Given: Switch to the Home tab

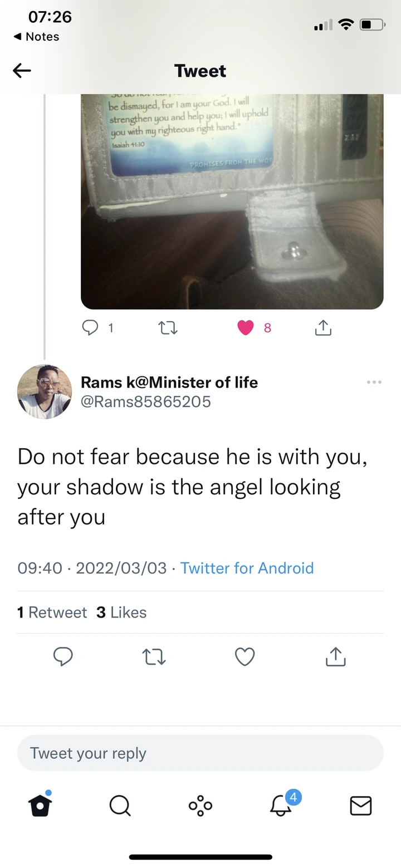Looking at the screenshot, I should coord(40,805).
